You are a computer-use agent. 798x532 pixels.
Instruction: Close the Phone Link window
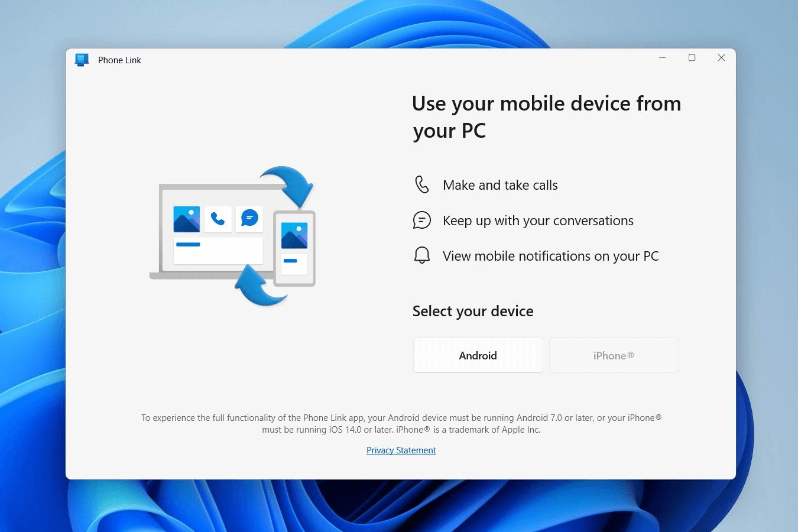point(721,58)
